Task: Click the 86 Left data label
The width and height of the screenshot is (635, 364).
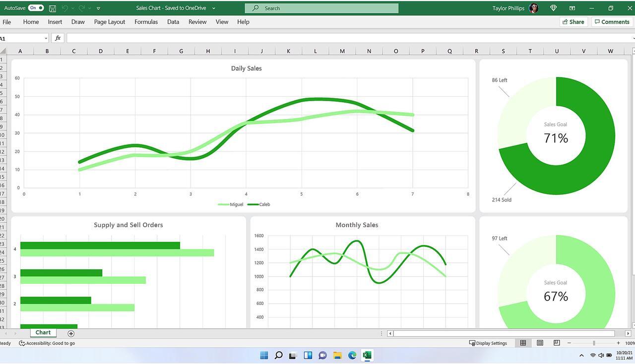Action: (500, 80)
